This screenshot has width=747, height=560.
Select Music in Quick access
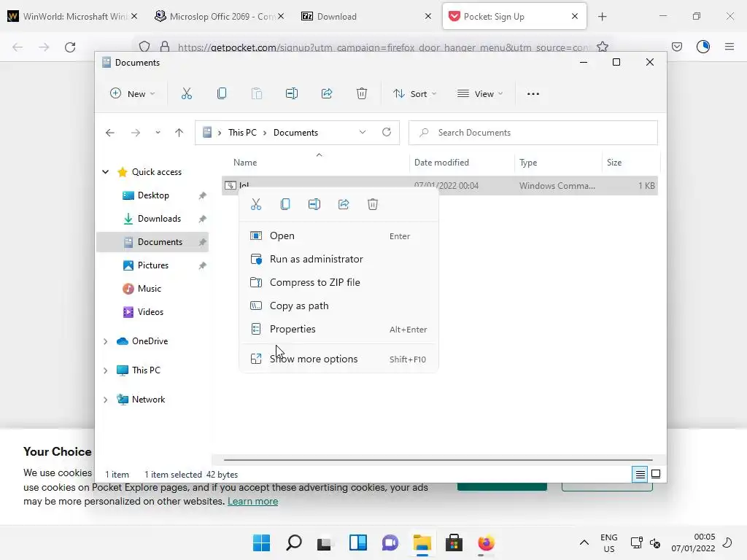149,289
